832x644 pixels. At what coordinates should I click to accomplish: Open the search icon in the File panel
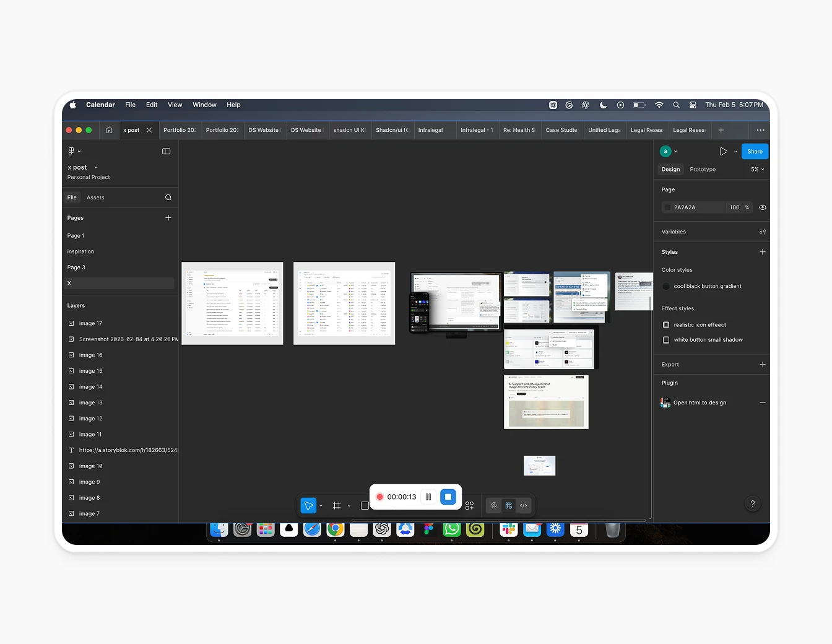(x=168, y=197)
